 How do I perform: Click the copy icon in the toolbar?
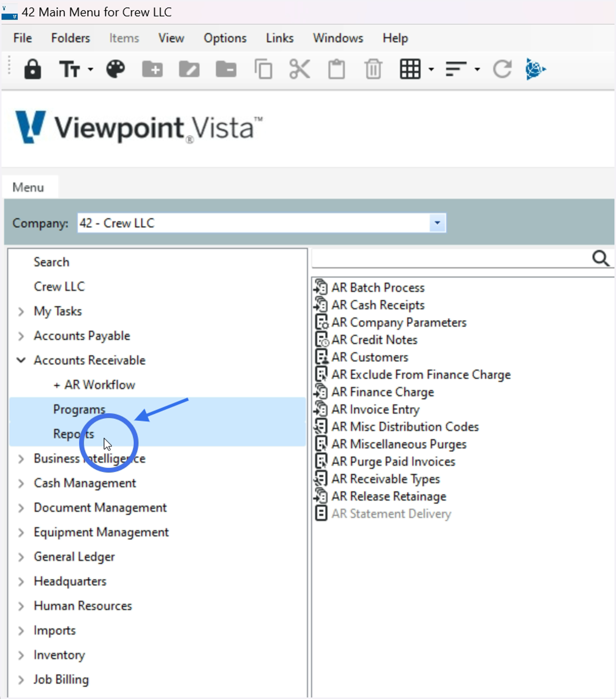263,69
